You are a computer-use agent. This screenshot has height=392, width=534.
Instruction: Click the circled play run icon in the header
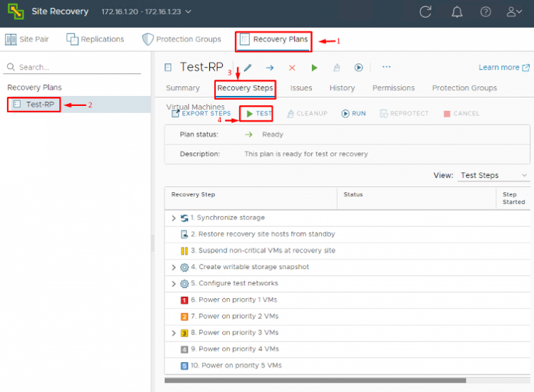pos(359,68)
